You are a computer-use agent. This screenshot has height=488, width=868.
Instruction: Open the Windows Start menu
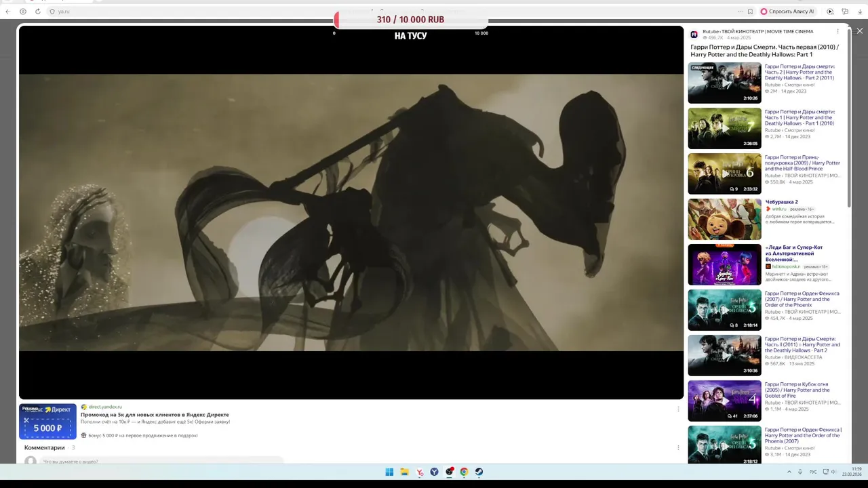coord(389,472)
